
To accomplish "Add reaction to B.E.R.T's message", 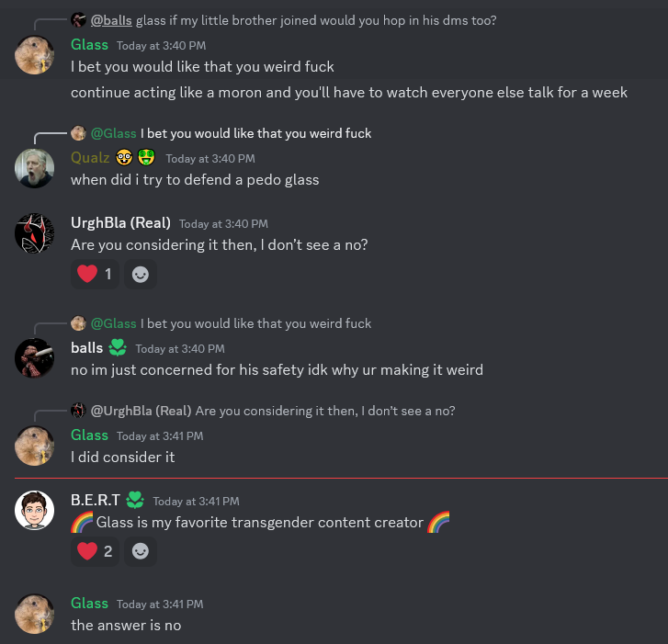I will [x=141, y=551].
